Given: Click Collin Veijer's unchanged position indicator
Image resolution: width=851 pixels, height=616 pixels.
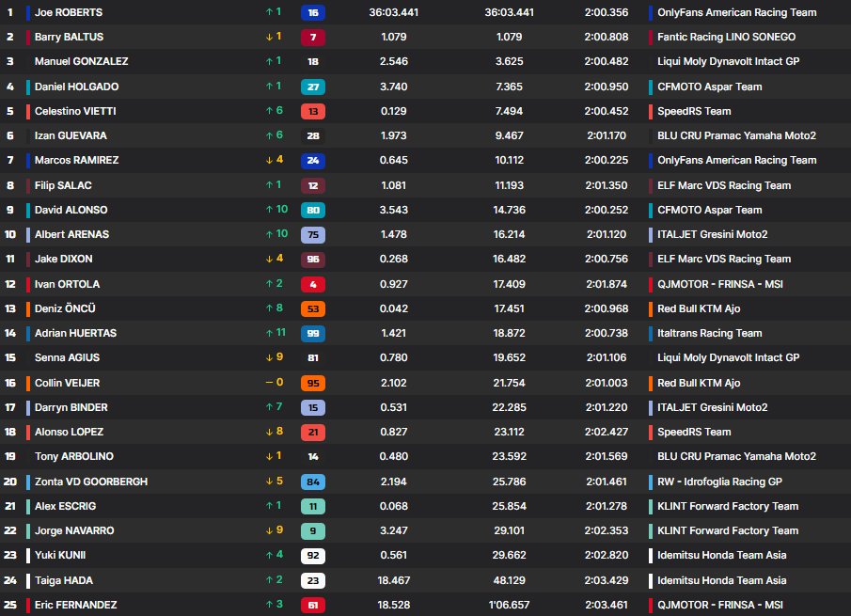Looking at the screenshot, I should click(274, 383).
